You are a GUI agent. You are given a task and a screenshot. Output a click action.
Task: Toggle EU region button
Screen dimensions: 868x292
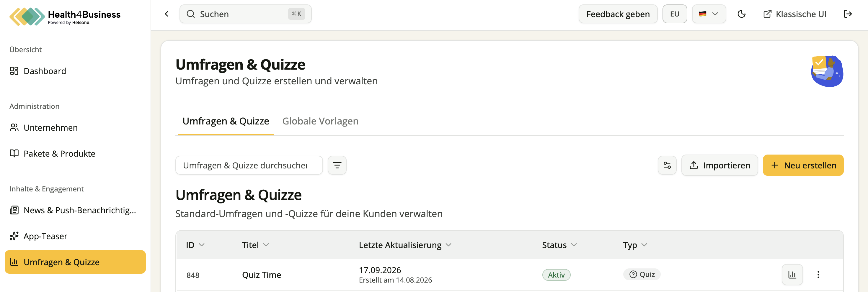pyautogui.click(x=675, y=14)
